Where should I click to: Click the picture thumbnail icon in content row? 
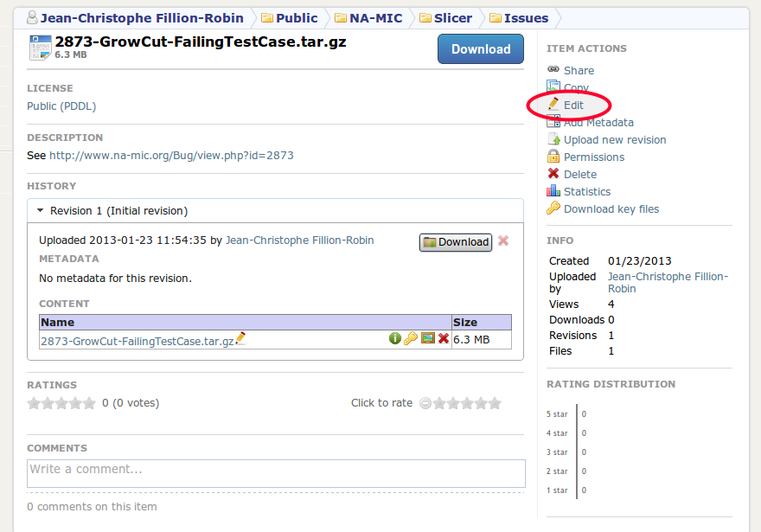[427, 339]
